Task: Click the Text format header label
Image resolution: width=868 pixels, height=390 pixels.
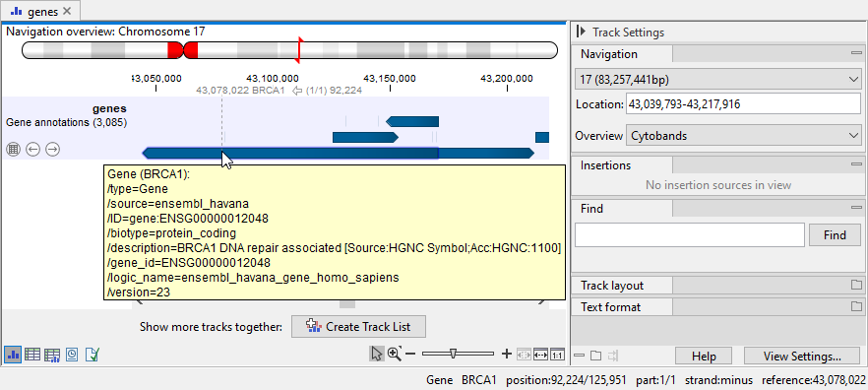Action: pos(610,306)
